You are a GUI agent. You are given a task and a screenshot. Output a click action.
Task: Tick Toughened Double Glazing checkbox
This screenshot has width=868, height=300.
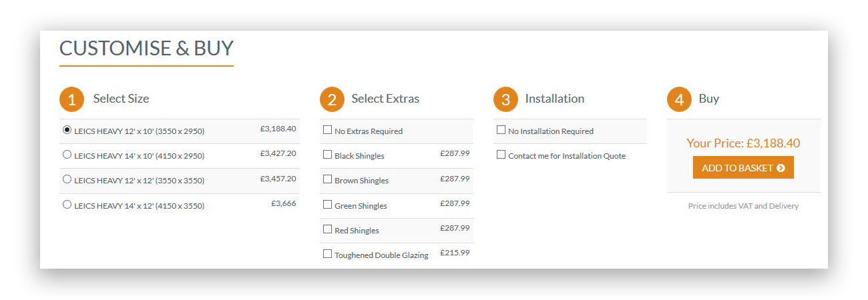327,254
